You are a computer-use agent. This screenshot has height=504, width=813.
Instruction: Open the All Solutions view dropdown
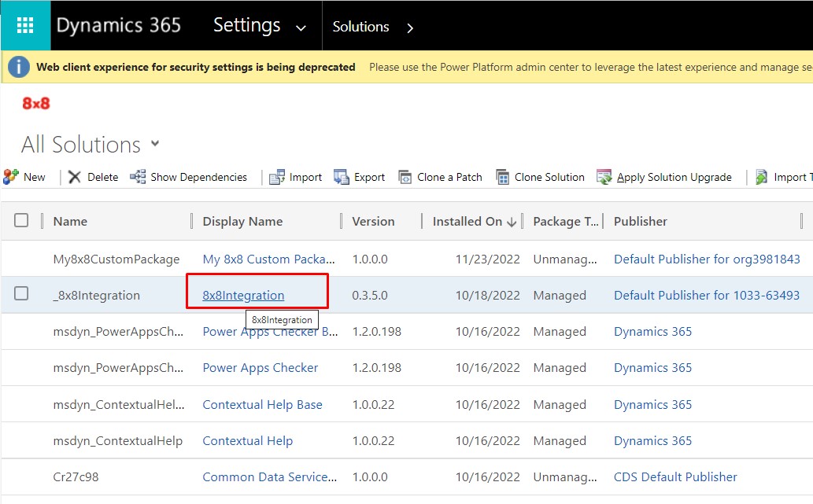155,143
